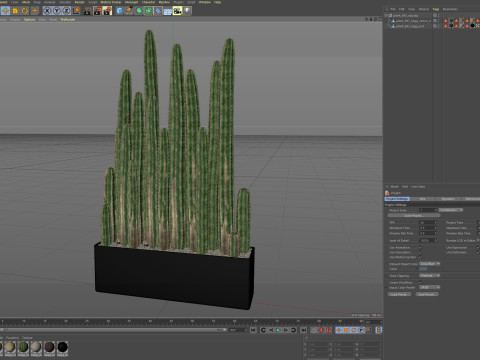Image resolution: width=480 pixels, height=360 pixels.
Task: Collapse the top-level object in Object Manager
Action: (386, 15)
